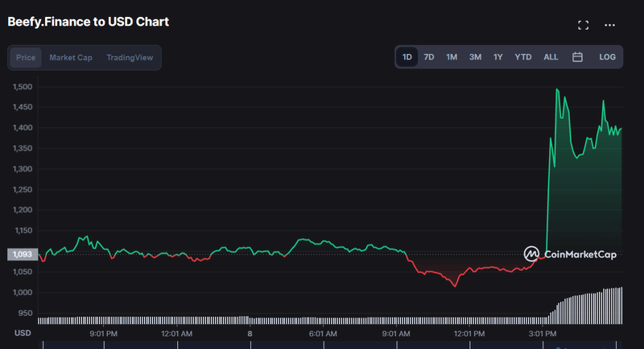
Task: Toggle the LOG scale
Action: coord(607,57)
